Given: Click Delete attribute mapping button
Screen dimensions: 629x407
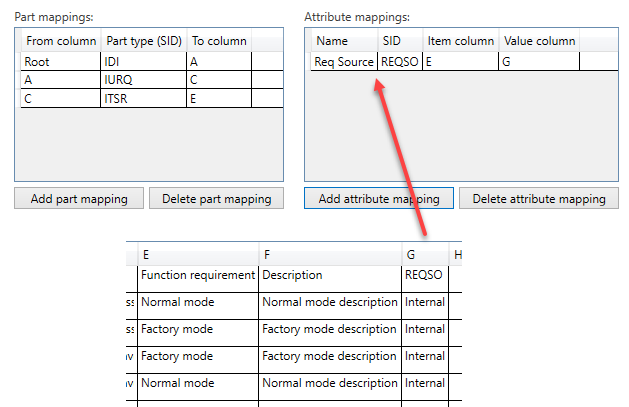Looking at the screenshot, I should coord(539,198).
